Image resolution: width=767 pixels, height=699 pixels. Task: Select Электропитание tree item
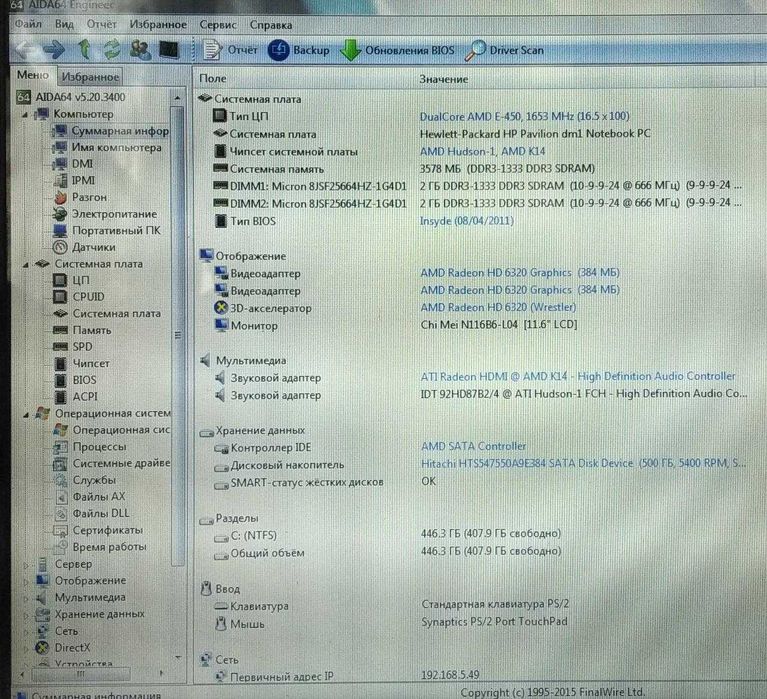106,214
